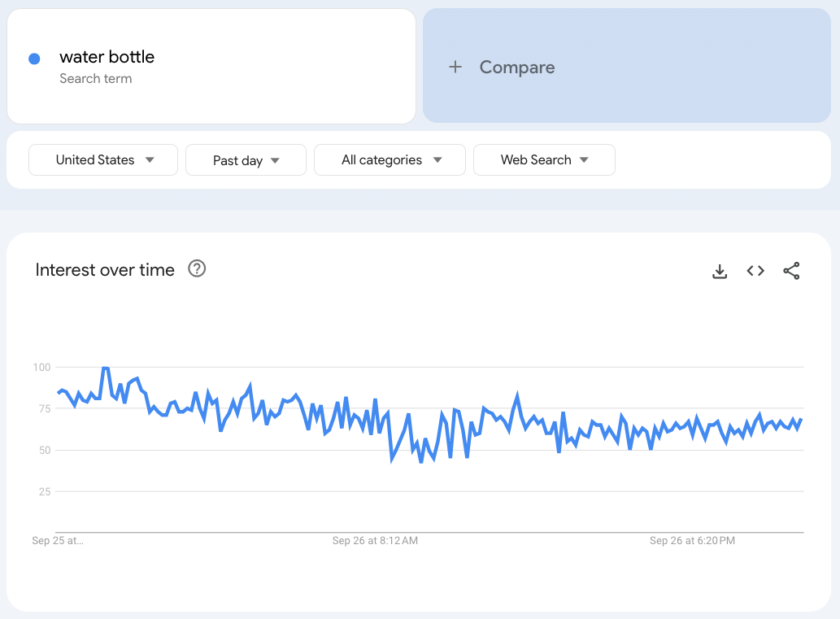
Task: Click the Sep 26 at 6:20 PM axis label
Action: coord(692,540)
